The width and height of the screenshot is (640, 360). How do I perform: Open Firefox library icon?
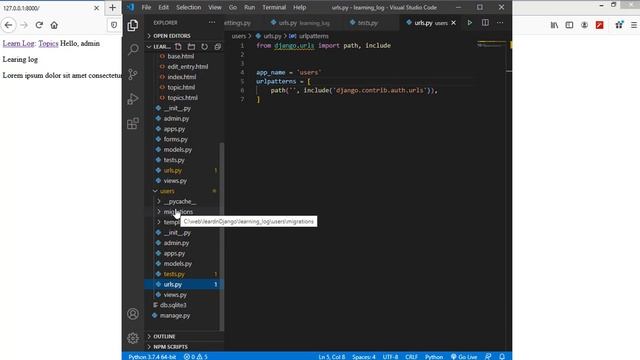(554, 25)
